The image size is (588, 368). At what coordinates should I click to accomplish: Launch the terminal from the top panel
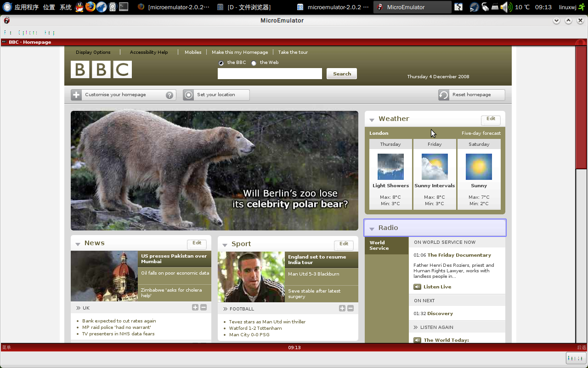click(x=124, y=7)
